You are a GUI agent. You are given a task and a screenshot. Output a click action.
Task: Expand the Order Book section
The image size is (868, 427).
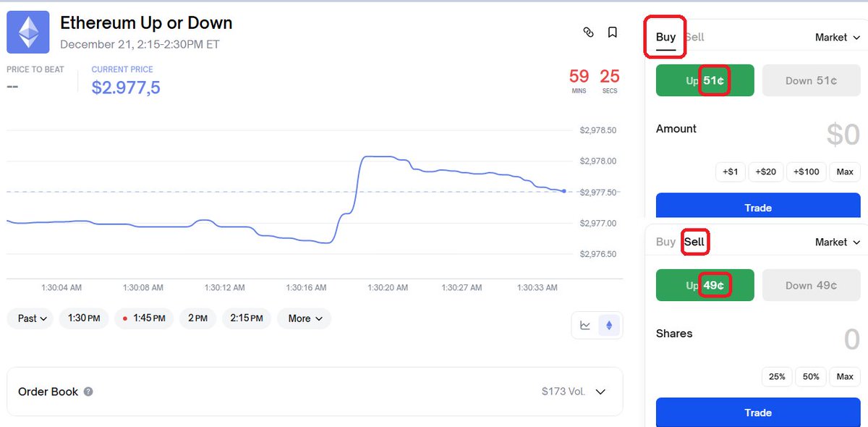coord(600,392)
